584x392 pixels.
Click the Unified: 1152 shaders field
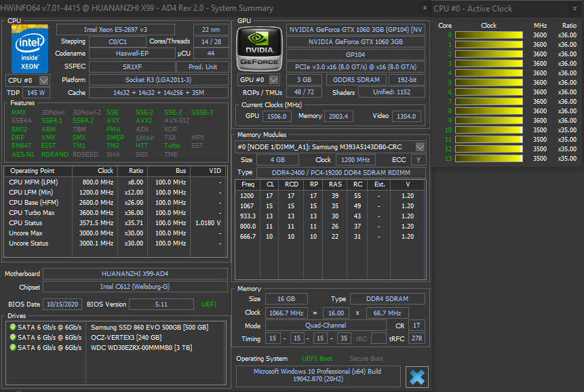click(x=391, y=92)
